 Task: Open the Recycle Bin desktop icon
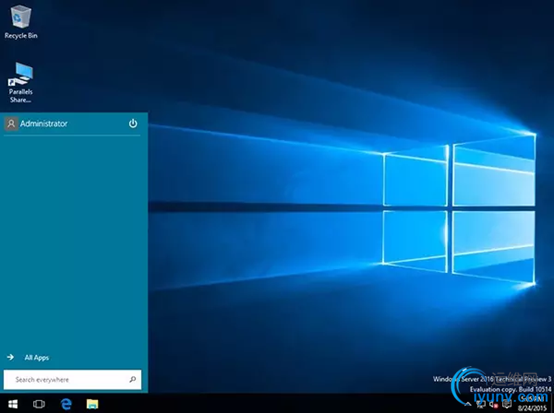click(x=21, y=22)
